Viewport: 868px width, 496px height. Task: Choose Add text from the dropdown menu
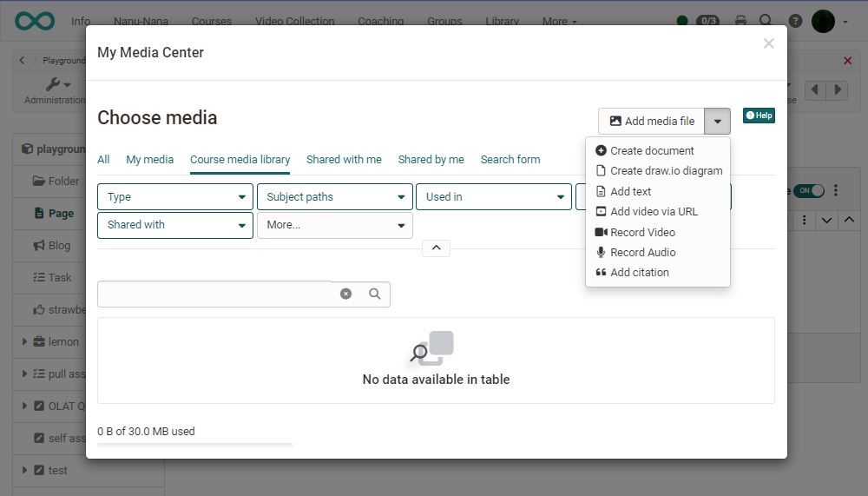coord(630,191)
